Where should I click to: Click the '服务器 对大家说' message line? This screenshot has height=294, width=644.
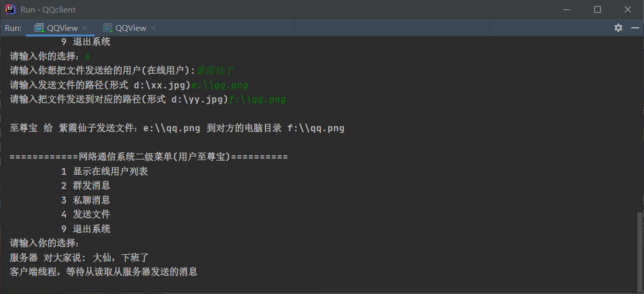coord(79,257)
